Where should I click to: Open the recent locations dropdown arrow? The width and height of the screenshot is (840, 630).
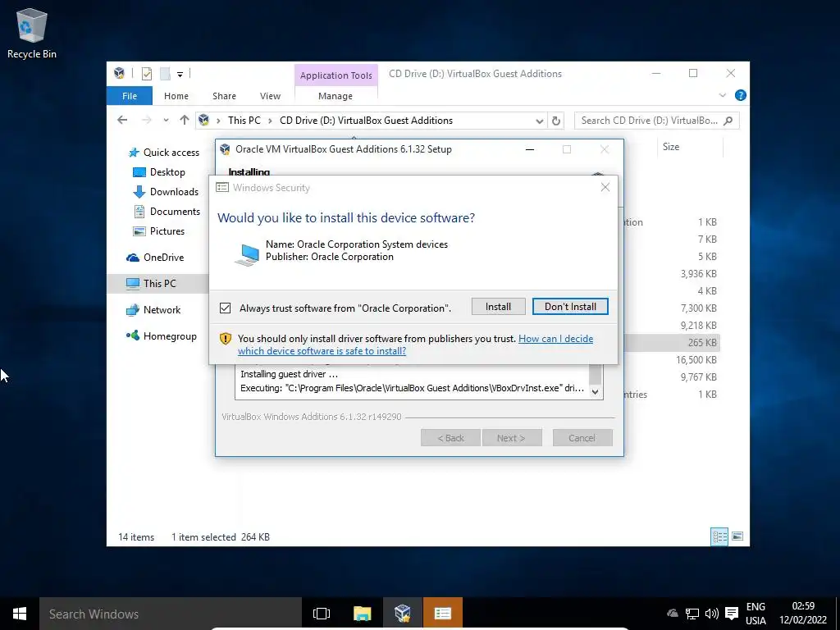coord(166,121)
